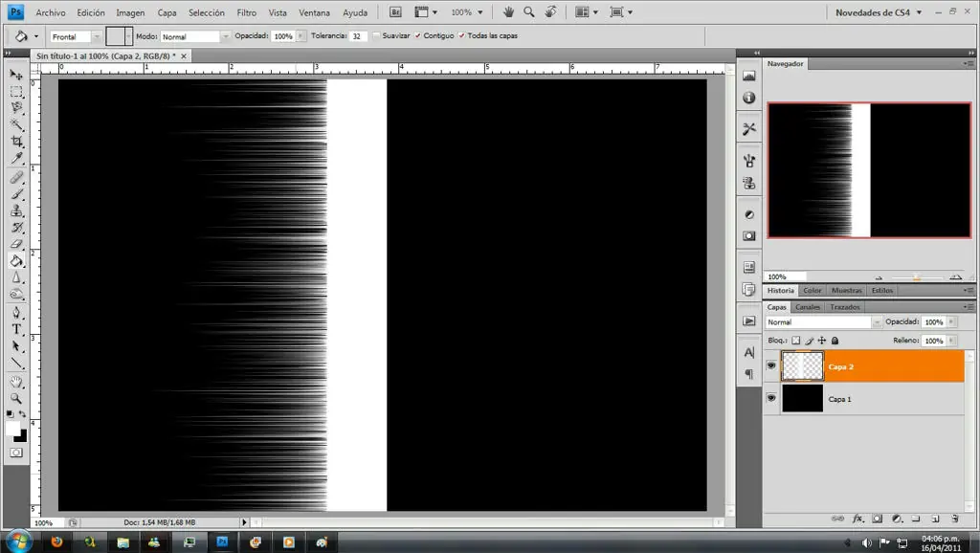Select the Rectangular Marquee tool
The image size is (980, 553).
click(x=16, y=92)
